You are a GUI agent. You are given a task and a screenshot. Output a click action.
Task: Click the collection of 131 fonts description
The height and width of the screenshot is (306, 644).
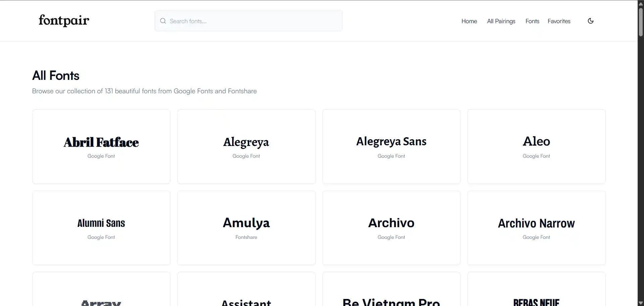click(x=144, y=91)
